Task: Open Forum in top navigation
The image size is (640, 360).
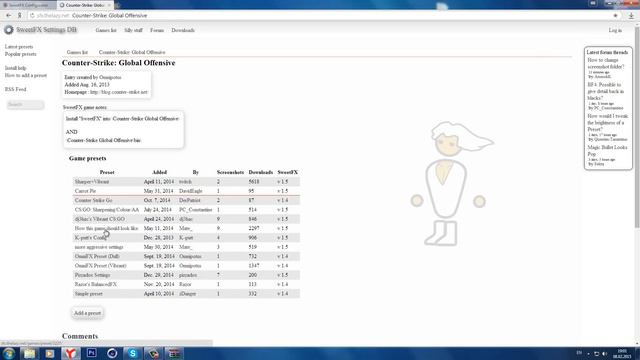Action: tap(157, 30)
